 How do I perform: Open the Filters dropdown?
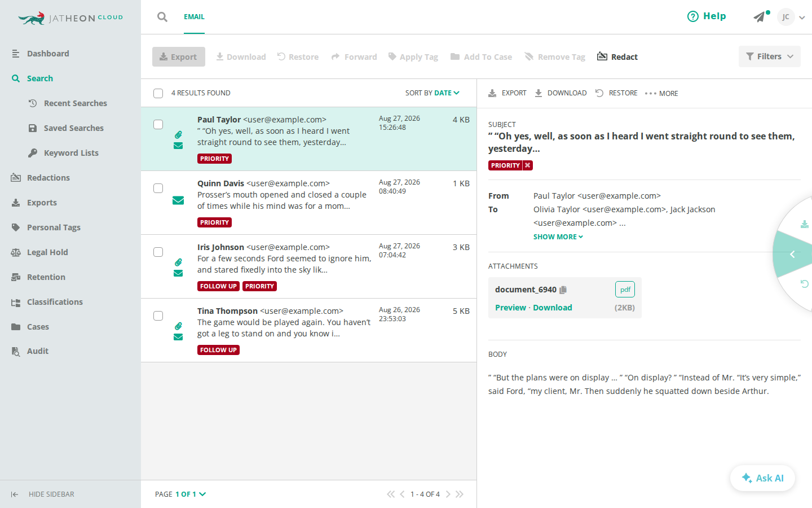[770, 56]
